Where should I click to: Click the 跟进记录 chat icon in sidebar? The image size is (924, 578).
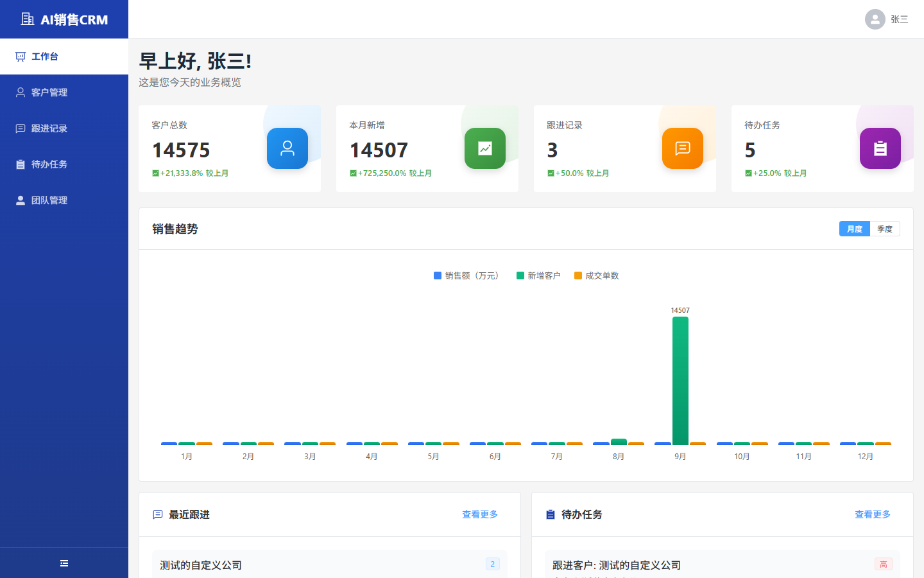[x=21, y=128]
